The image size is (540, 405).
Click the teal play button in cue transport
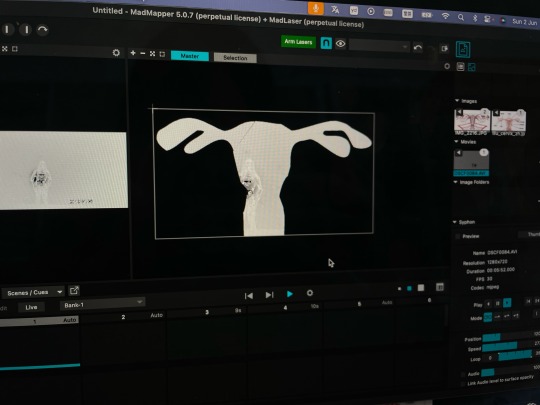[x=290, y=294]
